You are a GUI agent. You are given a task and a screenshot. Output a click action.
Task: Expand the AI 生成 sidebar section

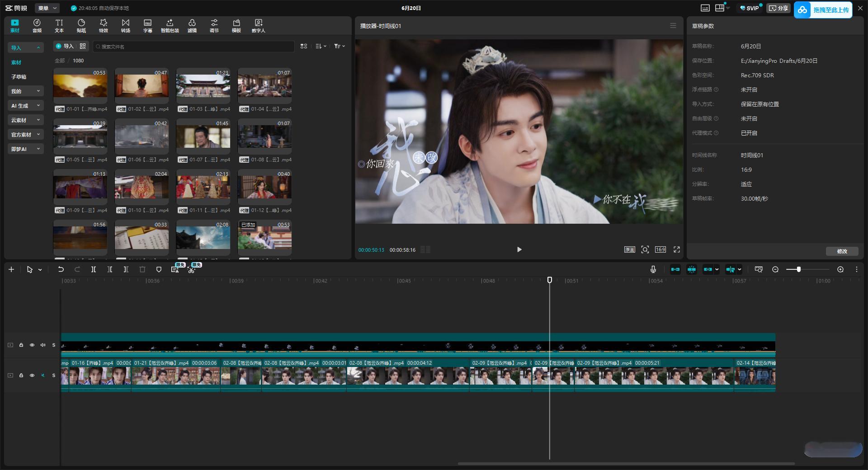(x=25, y=106)
